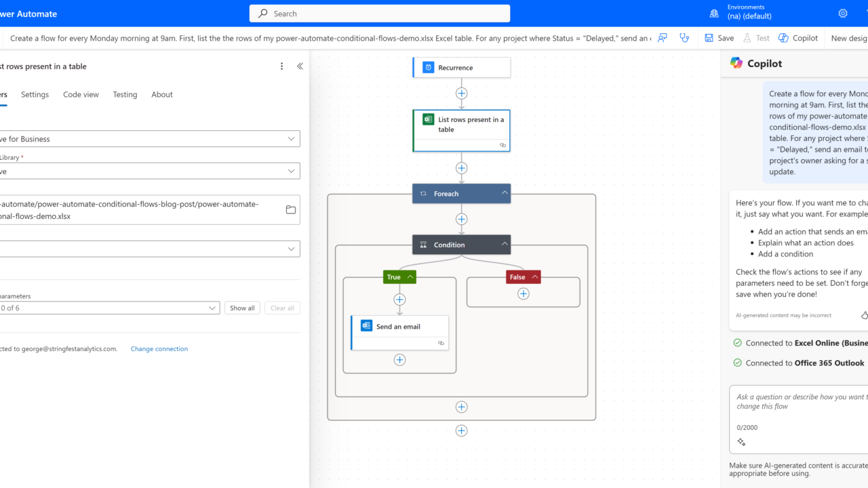The width and height of the screenshot is (868, 488).
Task: Select the List rows present in a table card
Action: (462, 130)
